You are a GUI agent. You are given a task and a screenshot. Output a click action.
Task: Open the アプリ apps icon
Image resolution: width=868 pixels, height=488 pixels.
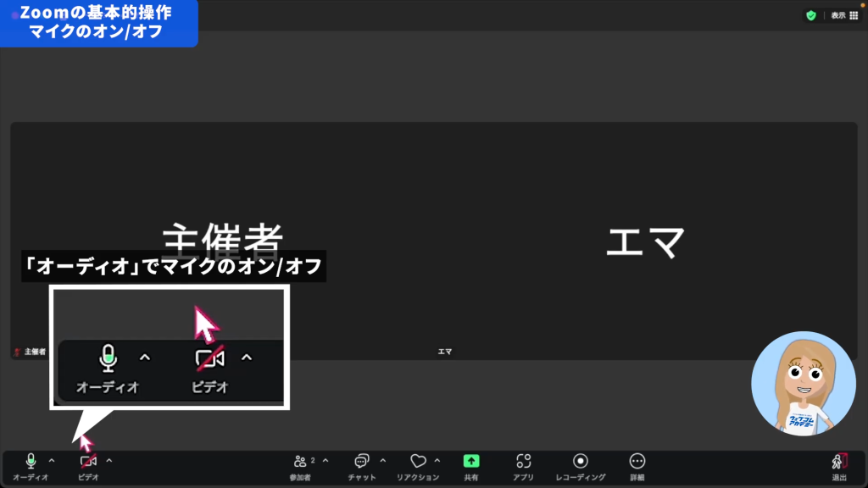[x=523, y=465]
